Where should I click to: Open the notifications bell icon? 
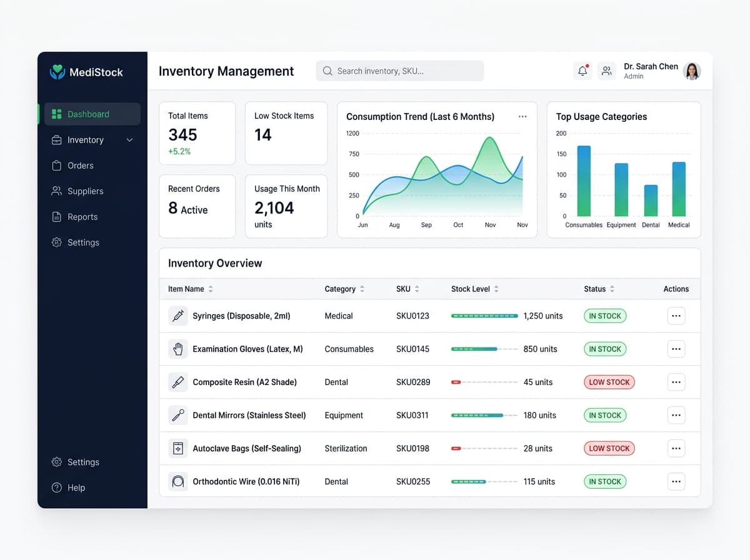click(582, 71)
